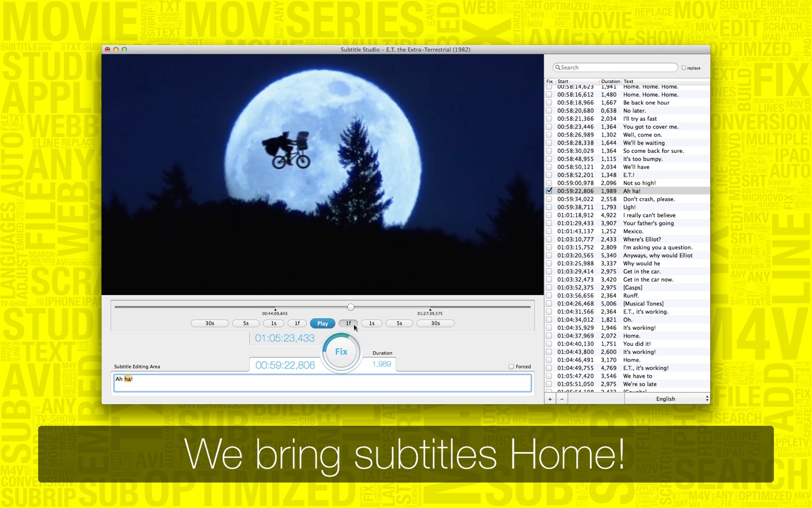Select the 'You did it!' subtitle

coord(637,344)
